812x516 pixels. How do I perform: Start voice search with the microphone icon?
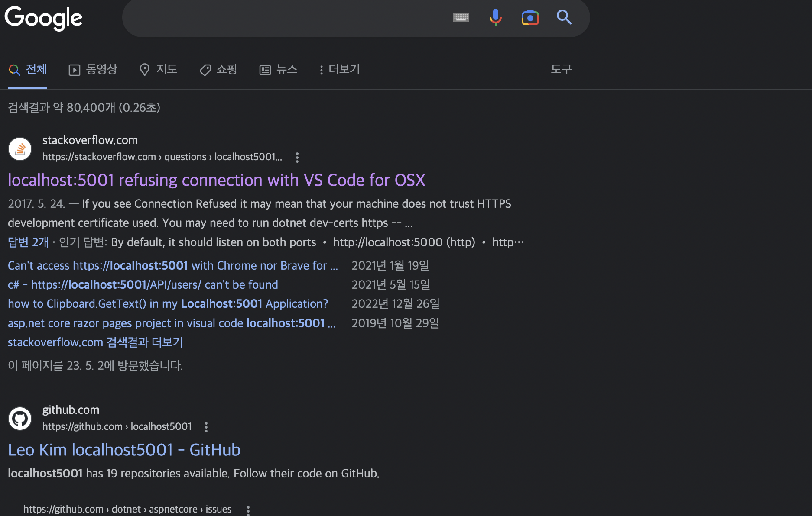point(495,17)
